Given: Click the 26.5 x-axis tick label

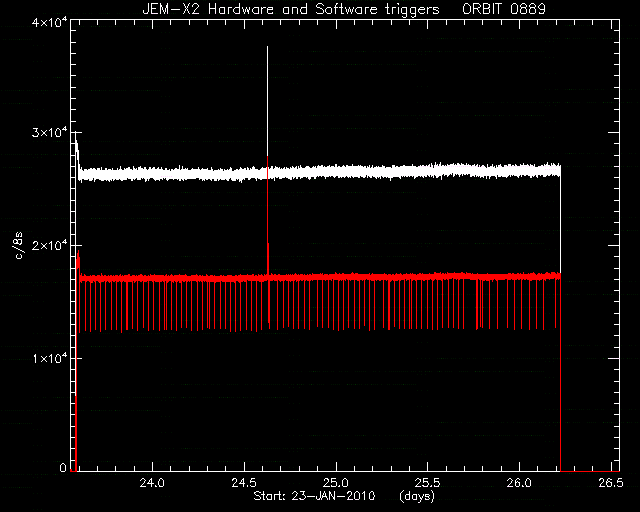Looking at the screenshot, I should pyautogui.click(x=611, y=483).
